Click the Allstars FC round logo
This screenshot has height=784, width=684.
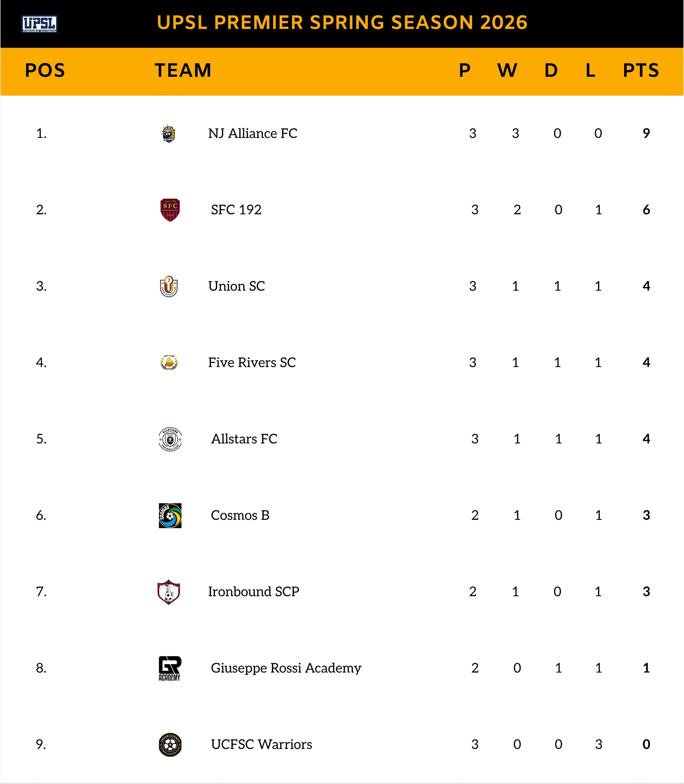coord(170,439)
